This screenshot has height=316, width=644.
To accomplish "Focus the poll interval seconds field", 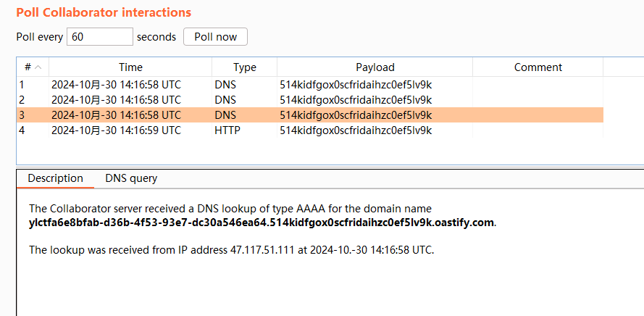I will (99, 37).
